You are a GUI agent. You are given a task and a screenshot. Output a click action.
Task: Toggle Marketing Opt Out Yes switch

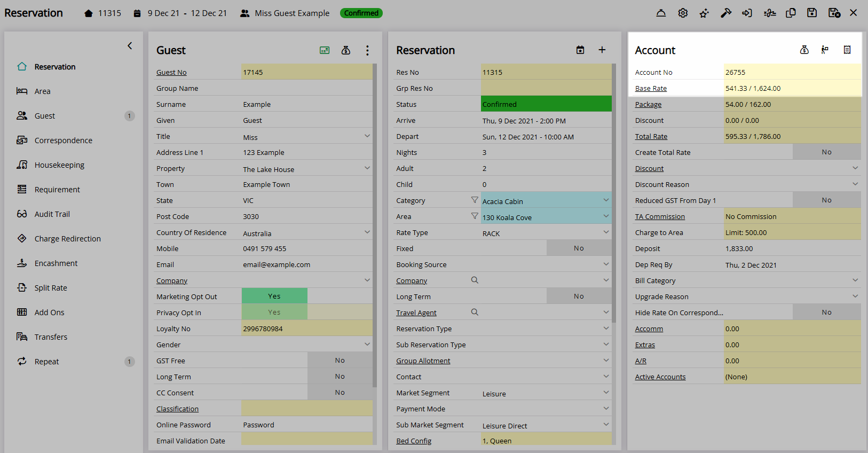[x=274, y=296]
